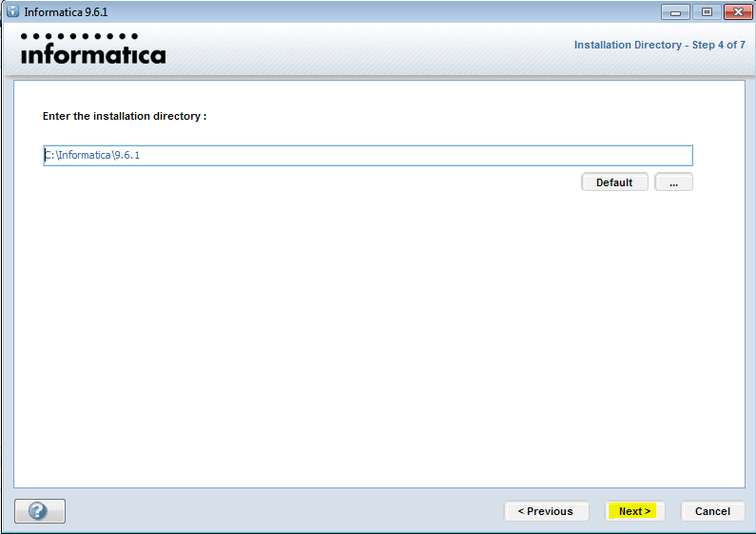The width and height of the screenshot is (756, 534).
Task: Open the help question mark button
Action: coord(40,511)
